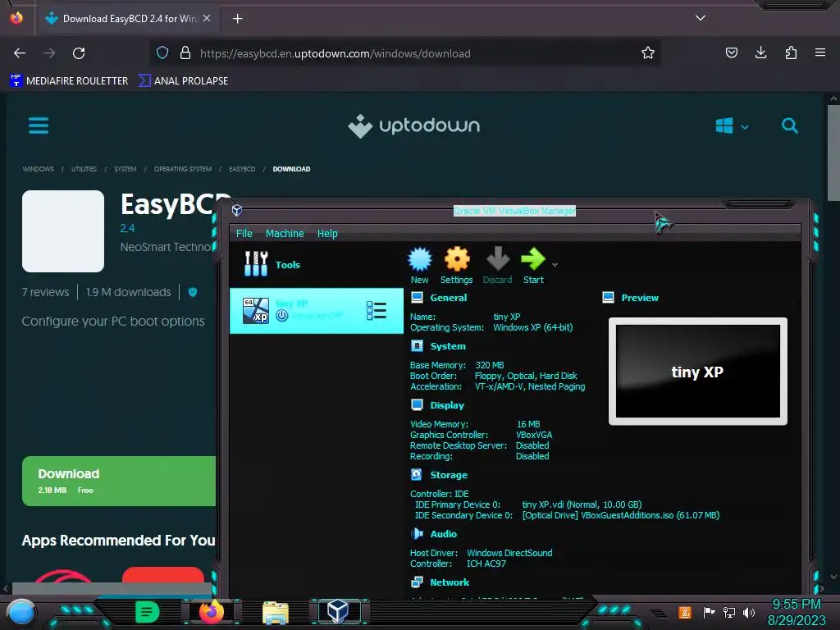Open a new Firefox tab
Image resolution: width=840 pixels, height=630 pixels.
(x=237, y=19)
